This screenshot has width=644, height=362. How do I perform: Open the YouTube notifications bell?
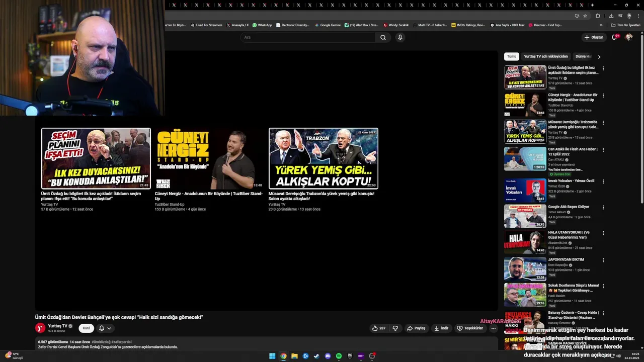click(x=614, y=37)
